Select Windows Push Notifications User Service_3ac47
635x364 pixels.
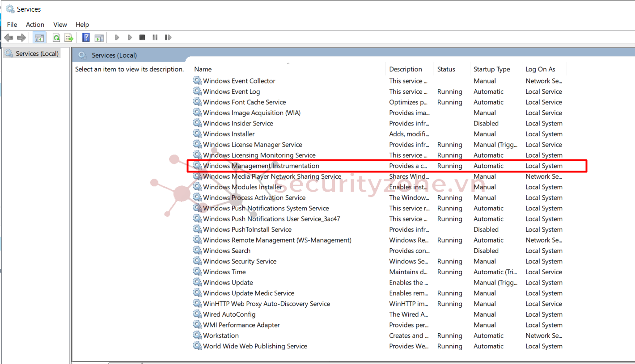271,219
